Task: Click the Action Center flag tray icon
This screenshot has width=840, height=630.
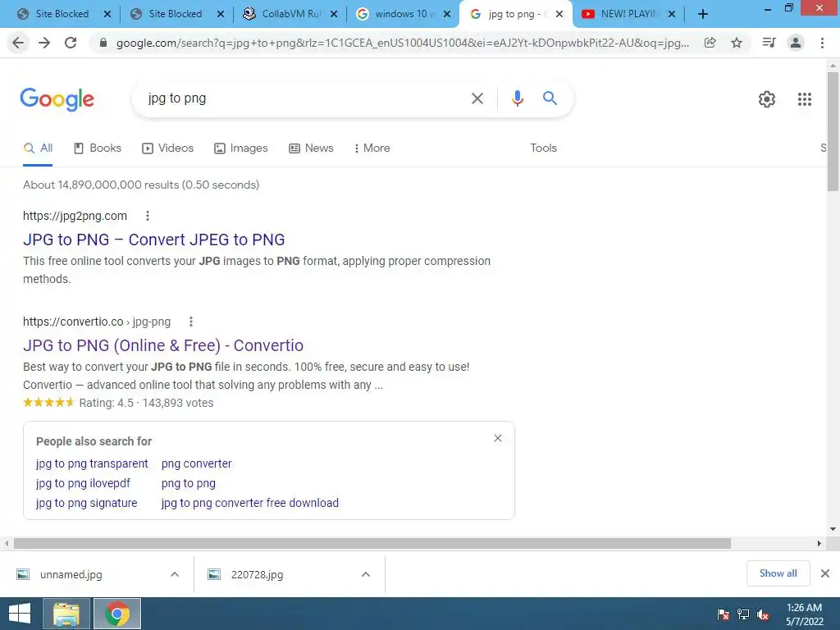Action: 724,614
